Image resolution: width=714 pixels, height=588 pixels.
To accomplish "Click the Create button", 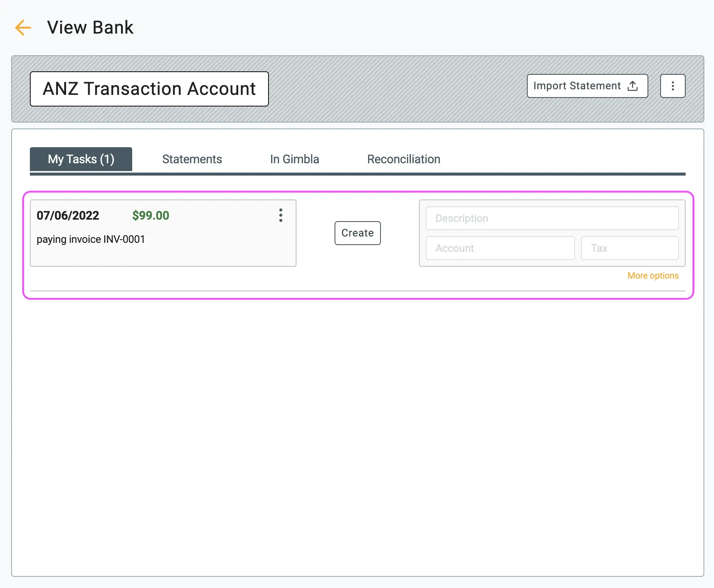I will pos(357,233).
